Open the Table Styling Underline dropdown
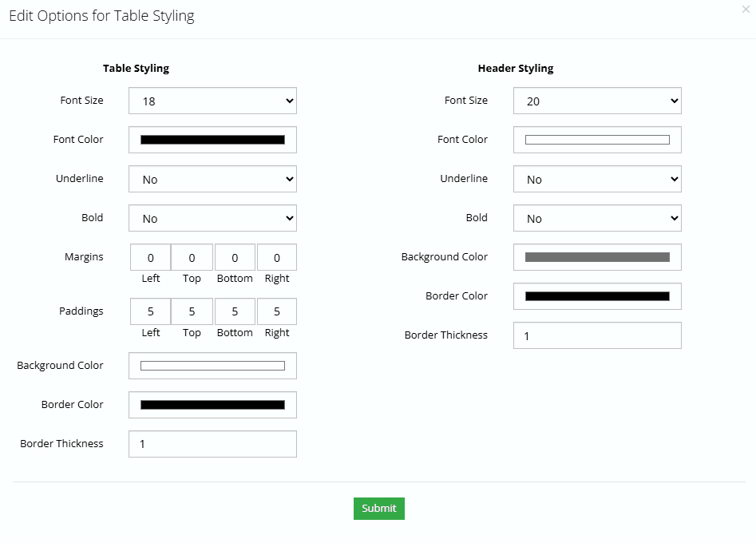This screenshot has height=543, width=756. point(212,179)
